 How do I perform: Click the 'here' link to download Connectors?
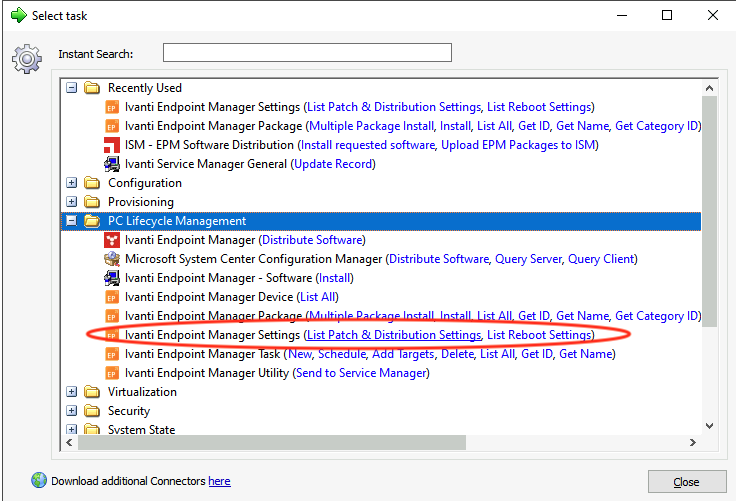(x=219, y=481)
